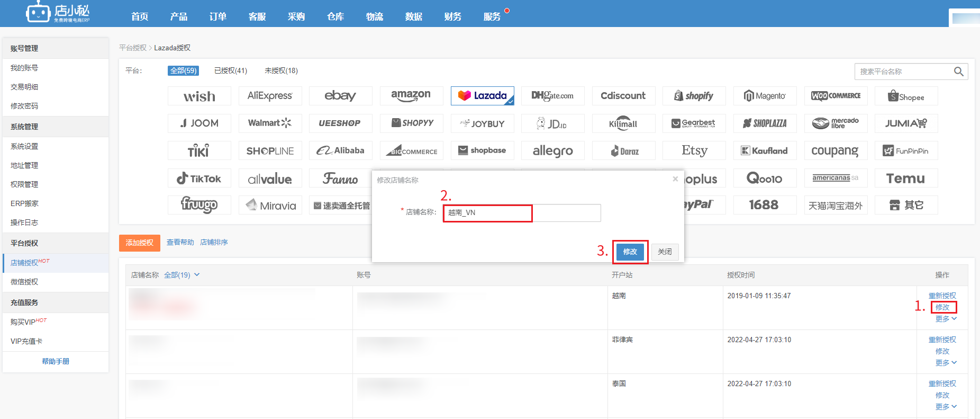This screenshot has height=419, width=980.
Task: Select the 1688 platform tile
Action: [765, 205]
